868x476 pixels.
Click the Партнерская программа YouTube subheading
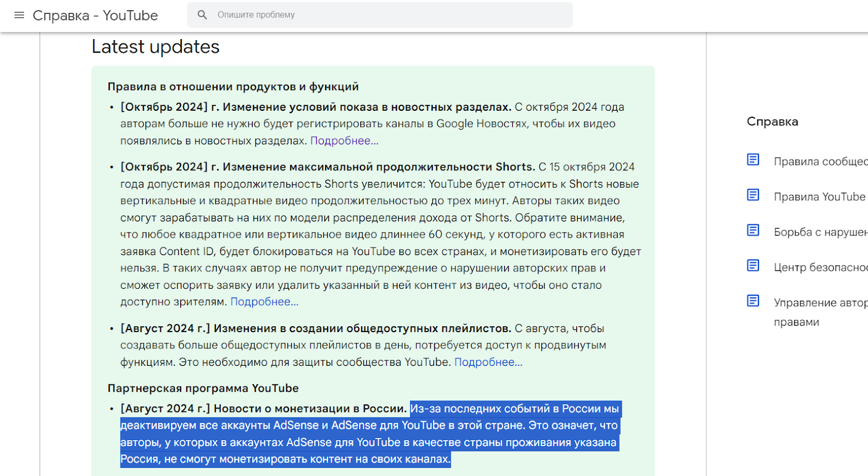coord(203,388)
